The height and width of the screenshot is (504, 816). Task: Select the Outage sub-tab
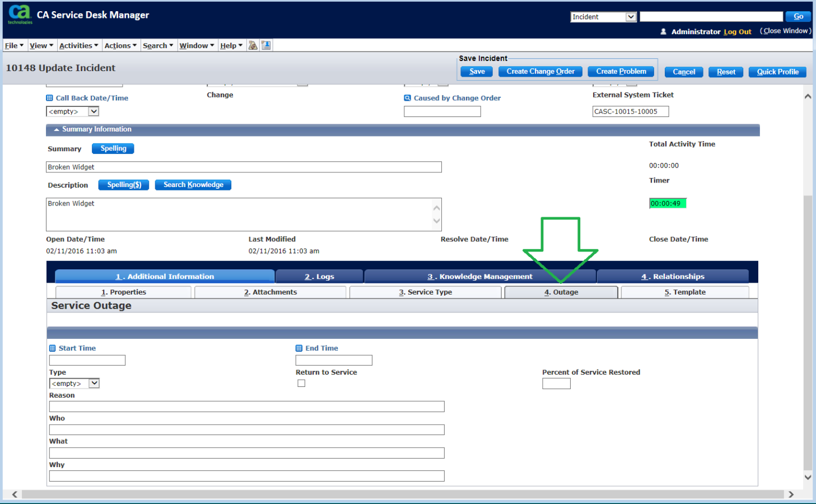(x=561, y=292)
